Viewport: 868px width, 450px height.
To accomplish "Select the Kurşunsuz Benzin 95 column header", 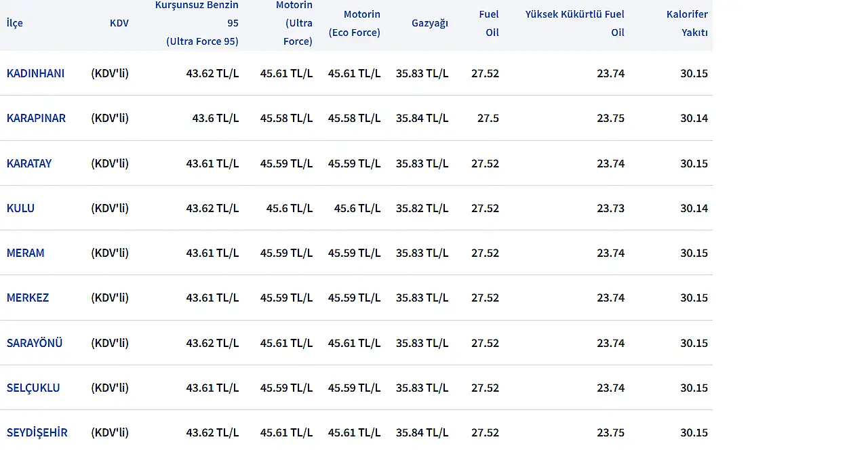I will point(197,23).
